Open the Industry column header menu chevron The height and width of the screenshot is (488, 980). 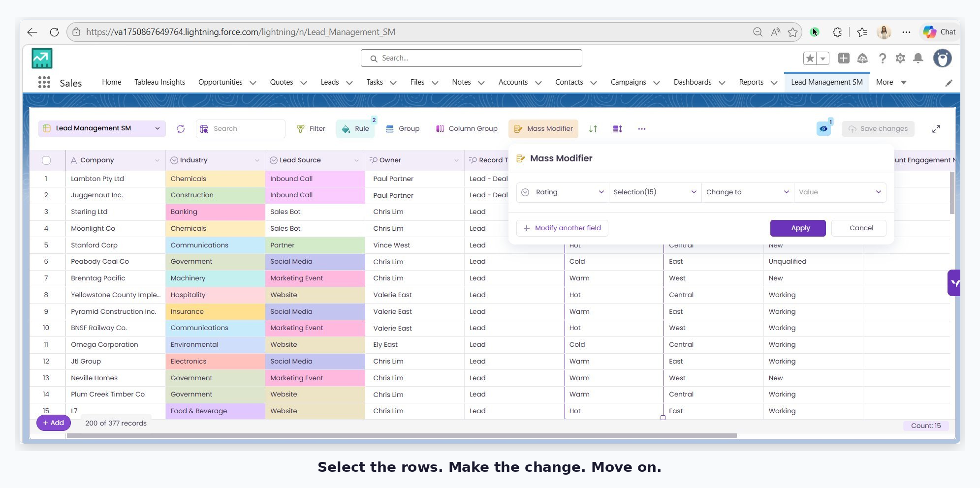(x=257, y=160)
